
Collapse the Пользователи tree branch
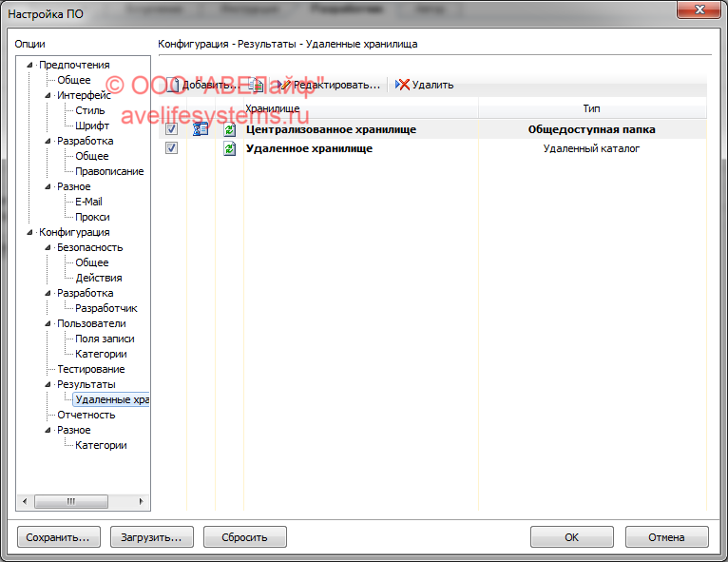coord(48,323)
